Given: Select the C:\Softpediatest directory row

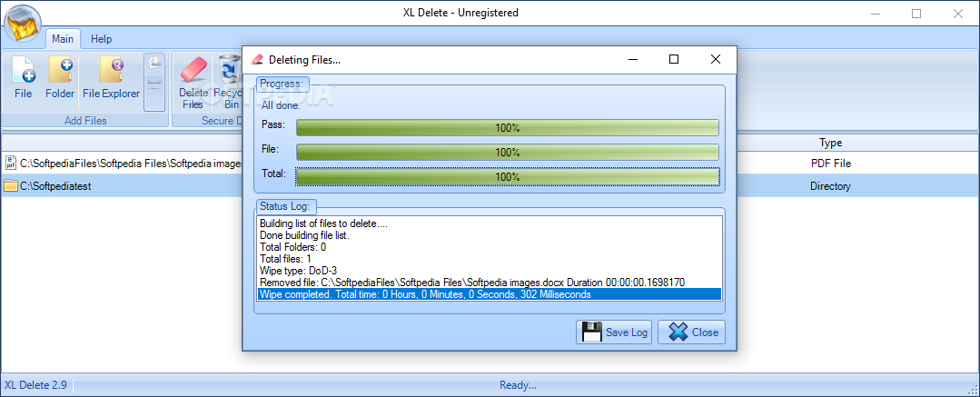Looking at the screenshot, I should click(x=122, y=185).
